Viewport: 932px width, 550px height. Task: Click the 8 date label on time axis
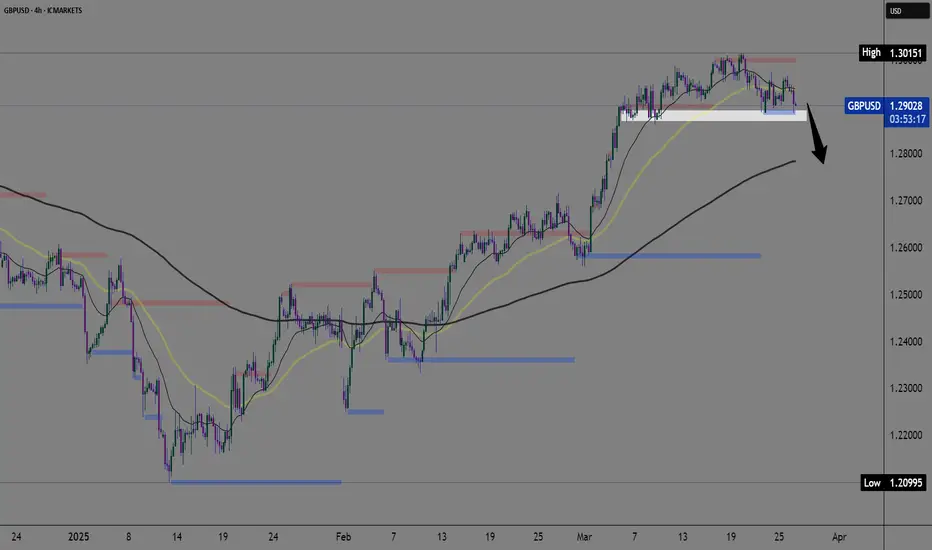128,537
